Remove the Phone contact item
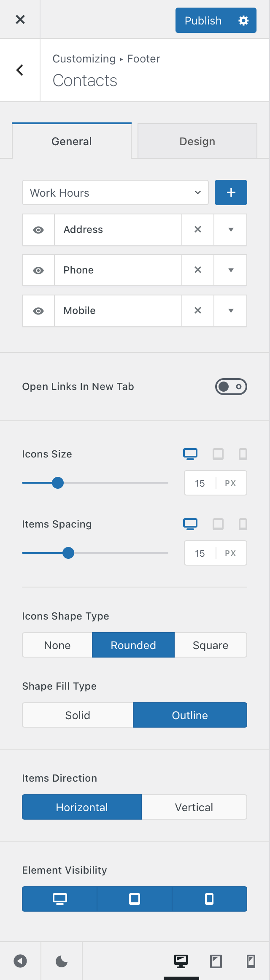This screenshot has height=980, width=270. click(x=198, y=270)
